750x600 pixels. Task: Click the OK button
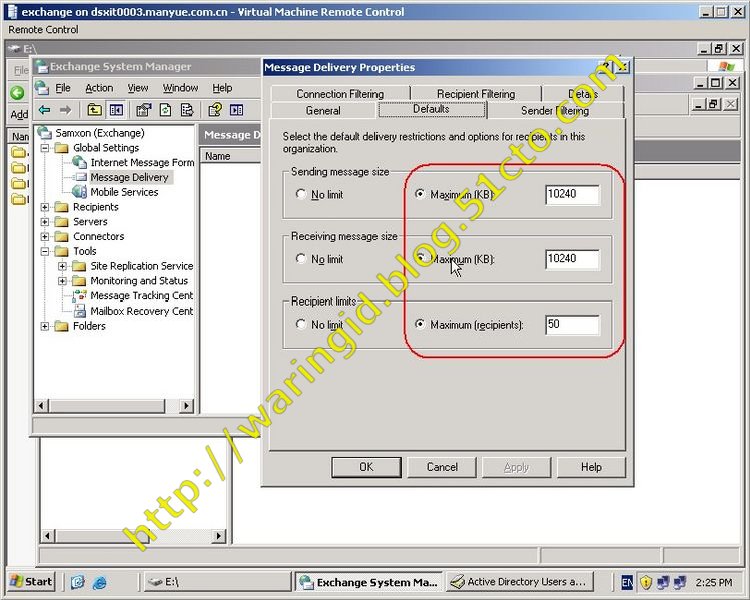pos(366,467)
